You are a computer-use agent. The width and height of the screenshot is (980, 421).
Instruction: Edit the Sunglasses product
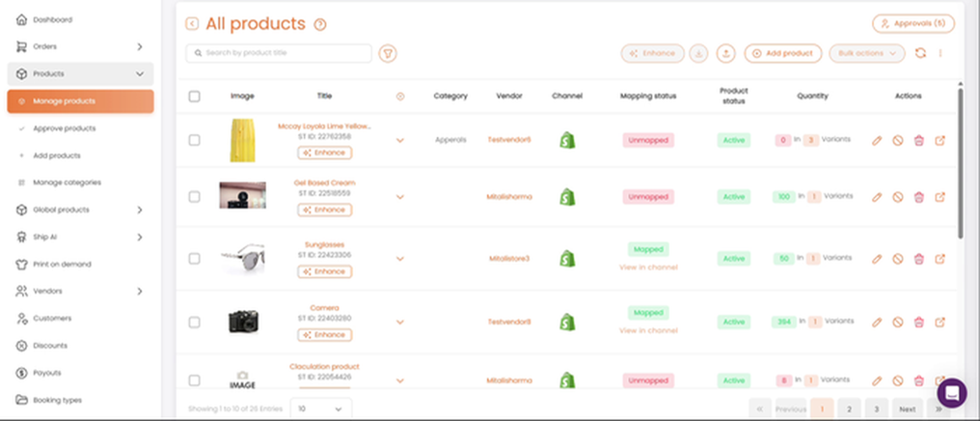pyautogui.click(x=877, y=259)
